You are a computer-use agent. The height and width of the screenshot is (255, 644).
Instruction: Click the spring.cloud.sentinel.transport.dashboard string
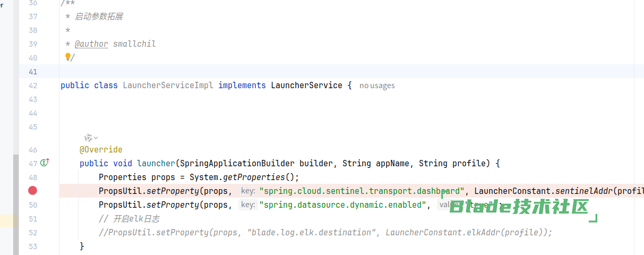pos(362,191)
